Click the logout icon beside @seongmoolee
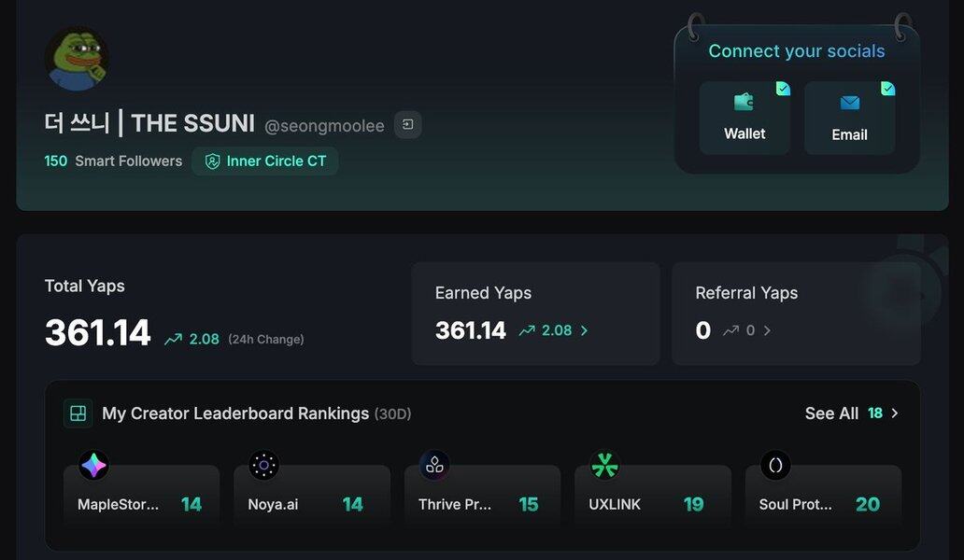Image resolution: width=964 pixels, height=560 pixels. tap(408, 124)
